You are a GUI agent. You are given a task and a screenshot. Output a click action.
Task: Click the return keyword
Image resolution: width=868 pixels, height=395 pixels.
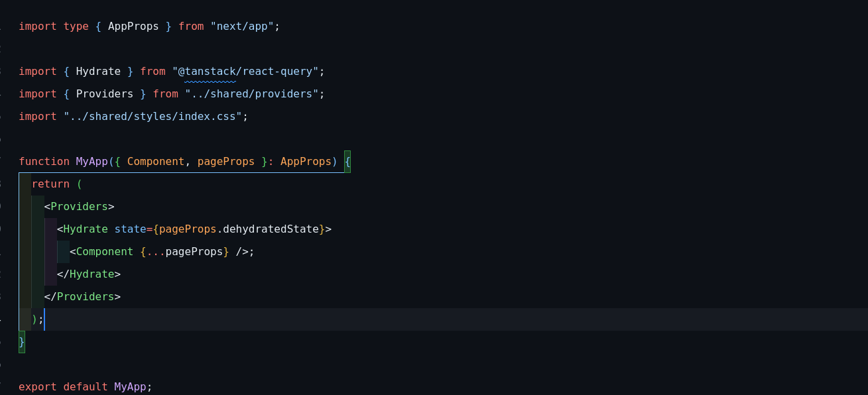(x=50, y=184)
